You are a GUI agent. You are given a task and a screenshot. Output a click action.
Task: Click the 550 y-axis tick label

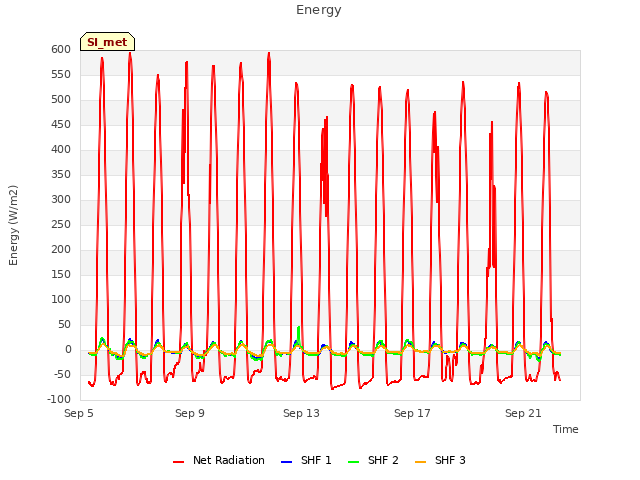pyautogui.click(x=61, y=75)
